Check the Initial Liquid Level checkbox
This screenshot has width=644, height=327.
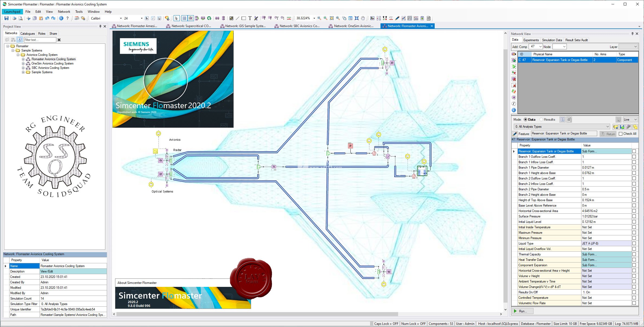[634, 222]
